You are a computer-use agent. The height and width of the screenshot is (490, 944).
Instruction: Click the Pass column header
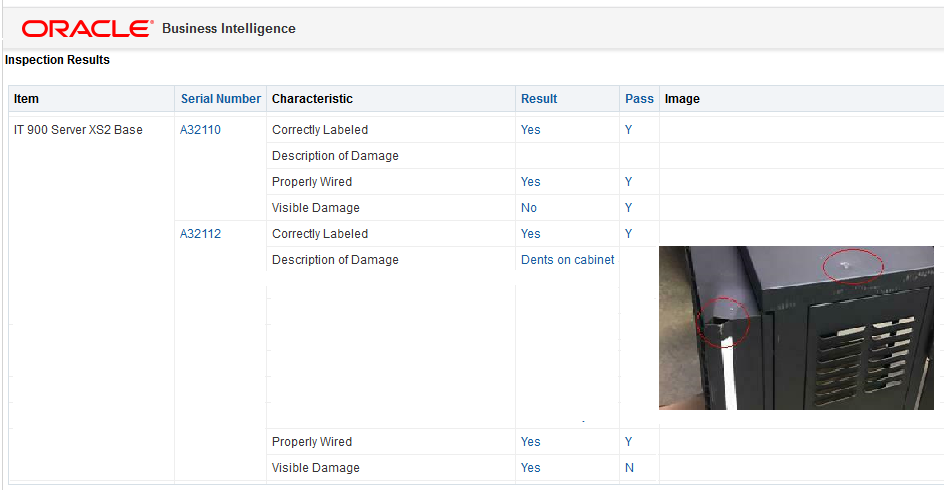(x=639, y=99)
